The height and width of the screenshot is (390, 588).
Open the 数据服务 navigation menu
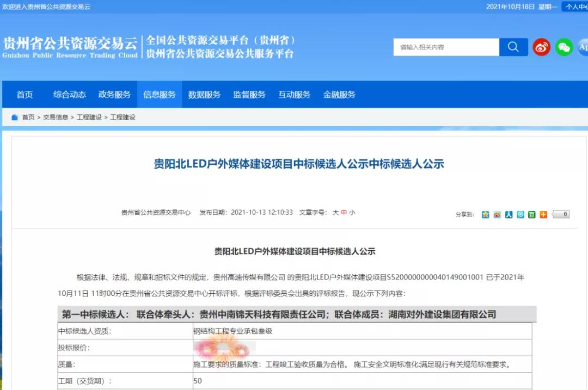click(x=204, y=95)
